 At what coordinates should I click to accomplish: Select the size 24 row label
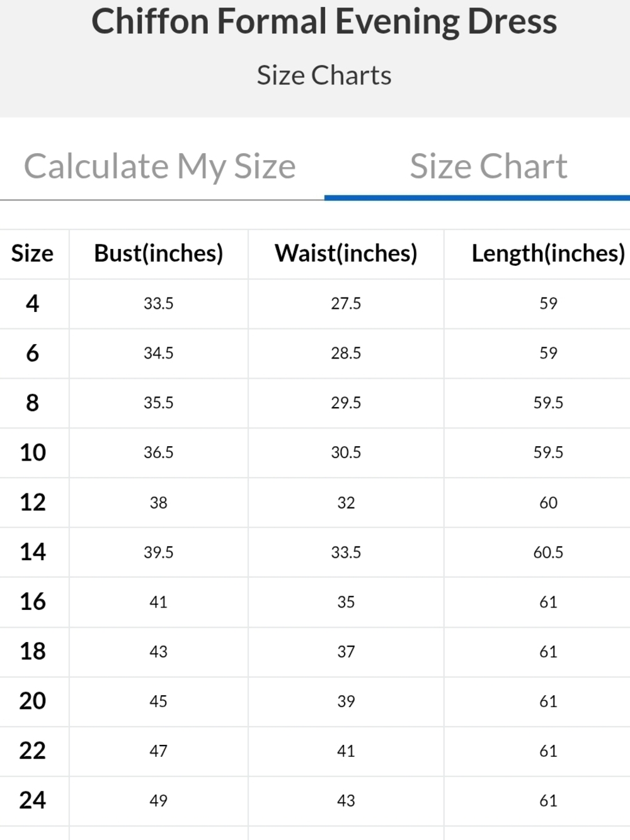tap(32, 800)
